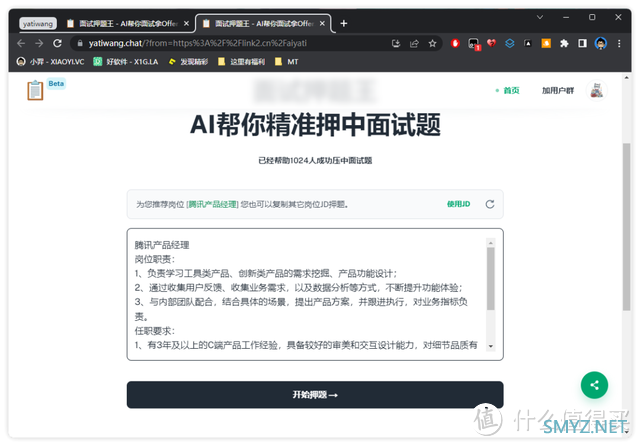Image resolution: width=640 pixels, height=446 pixels.
Task: Click the text area scroll up arrow
Action: click(491, 243)
